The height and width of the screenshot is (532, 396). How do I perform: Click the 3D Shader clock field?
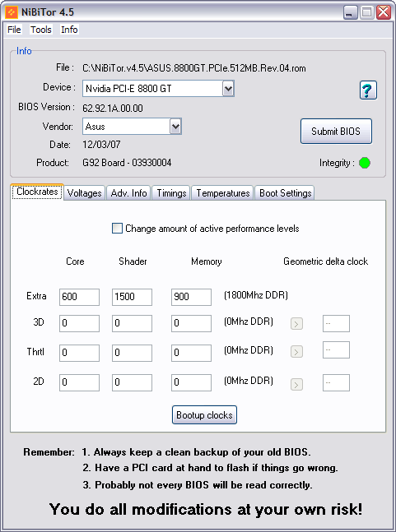click(x=132, y=323)
